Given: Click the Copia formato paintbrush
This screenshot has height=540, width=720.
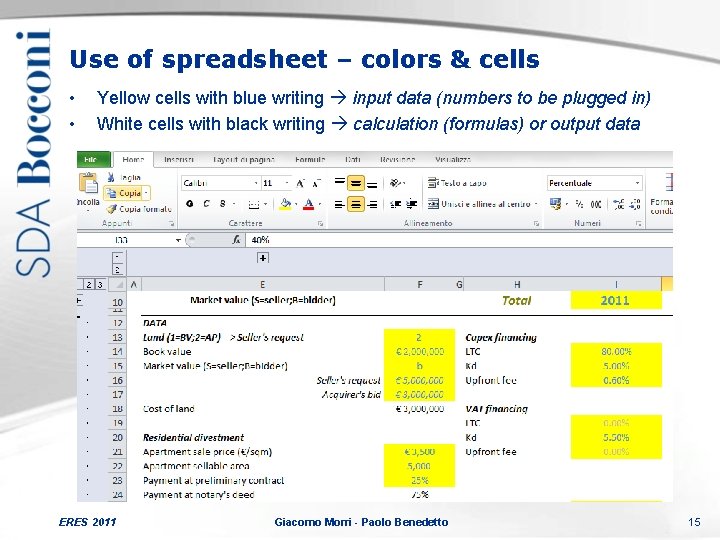Looking at the screenshot, I should 111,209.
